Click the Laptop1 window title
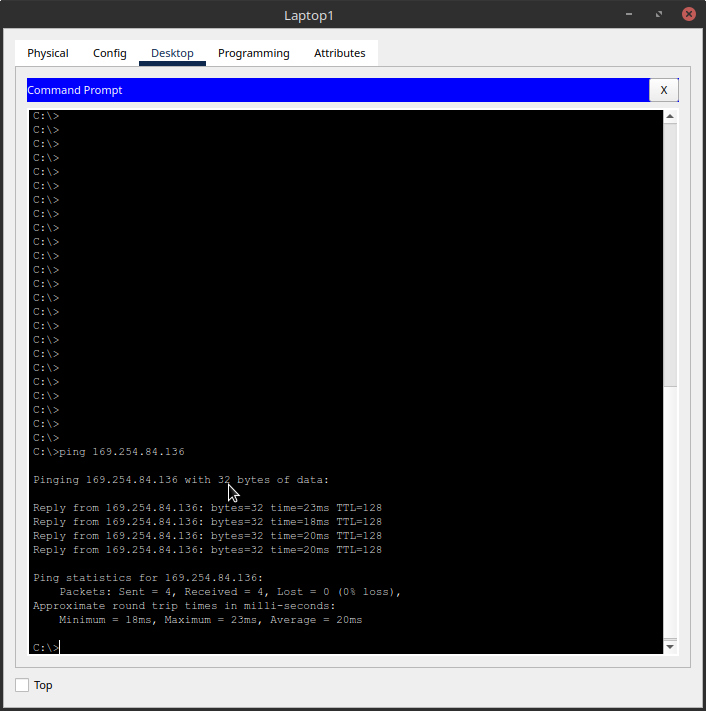This screenshot has height=711, width=706. (x=309, y=15)
